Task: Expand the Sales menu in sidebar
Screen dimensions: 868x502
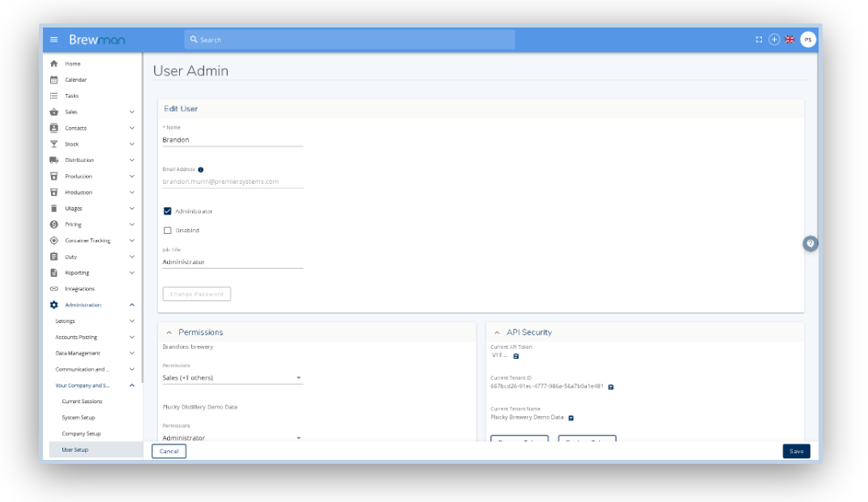Action: pyautogui.click(x=132, y=112)
